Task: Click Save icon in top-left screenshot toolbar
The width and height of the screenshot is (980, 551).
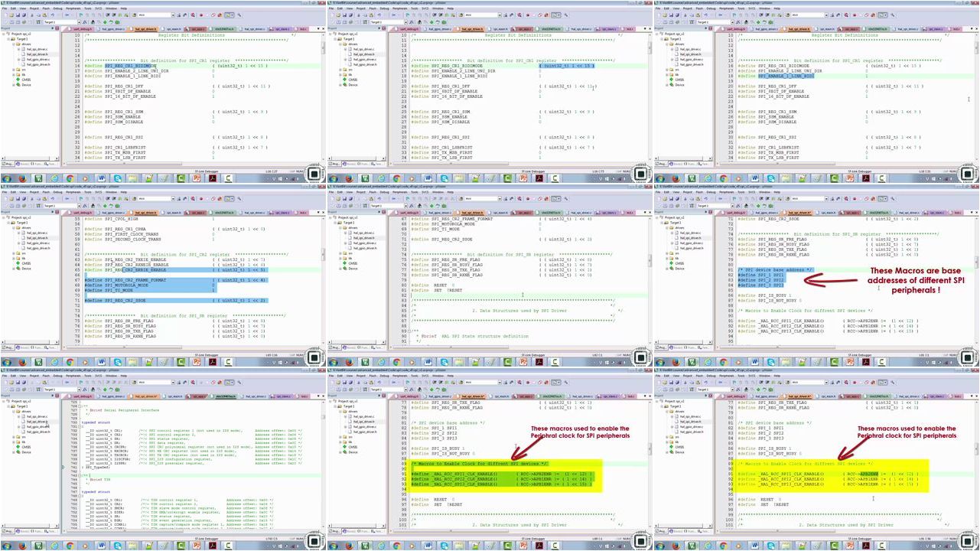Action: (18, 15)
